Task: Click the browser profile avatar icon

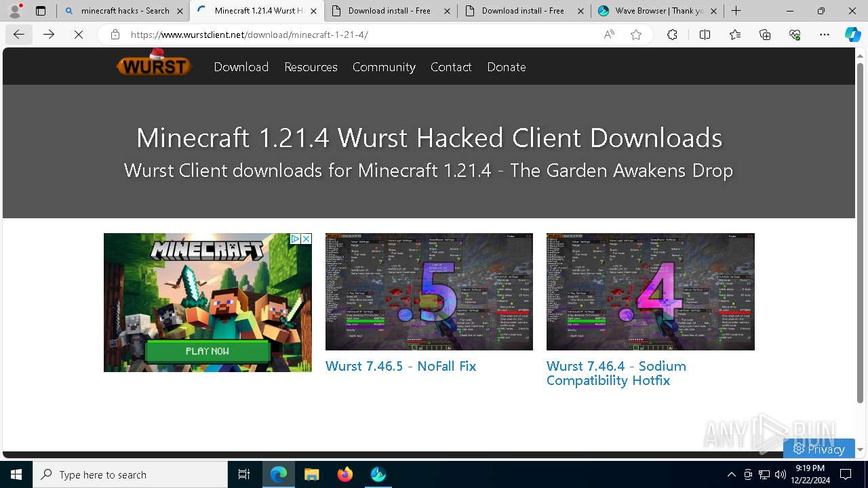Action: click(x=15, y=11)
